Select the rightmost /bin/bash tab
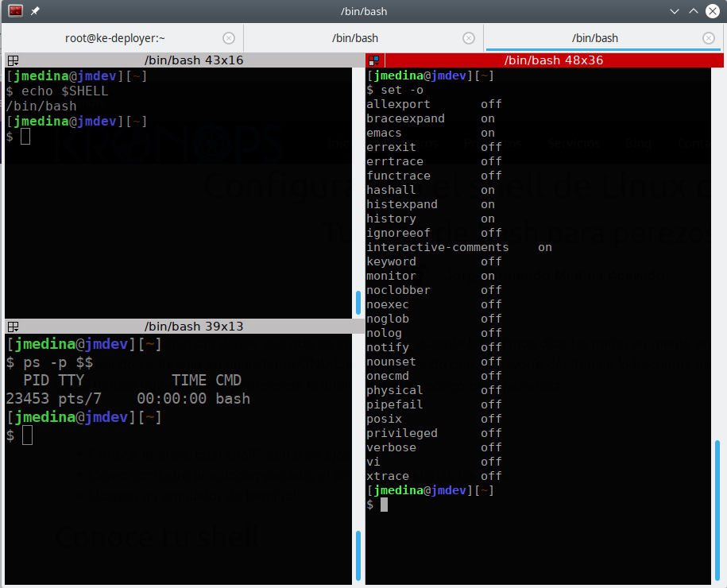 tap(594, 38)
